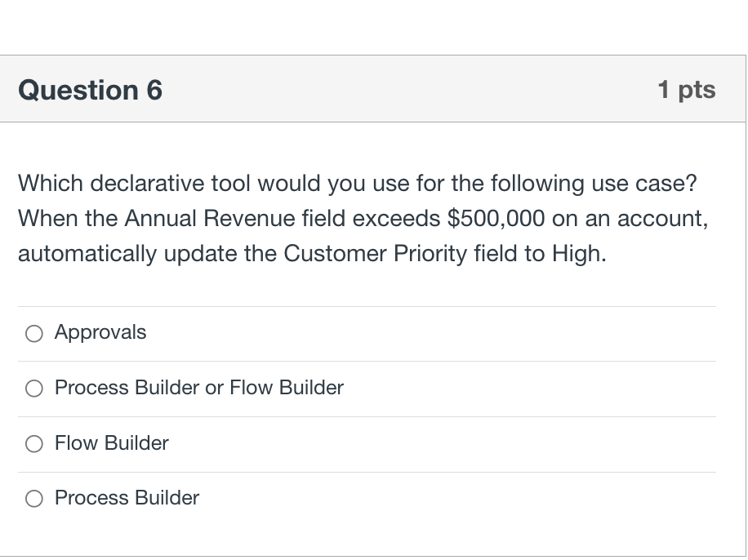Click the question card header bar
Image resolution: width=748 pixels, height=560 pixels.
373,88
